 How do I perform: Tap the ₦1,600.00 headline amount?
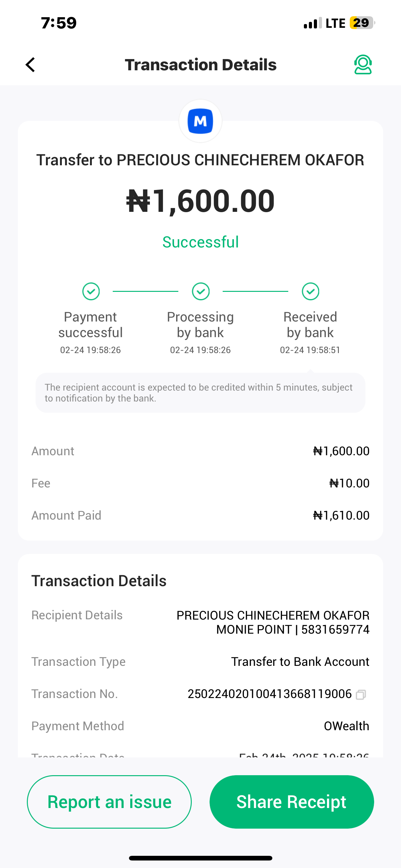[x=200, y=201]
